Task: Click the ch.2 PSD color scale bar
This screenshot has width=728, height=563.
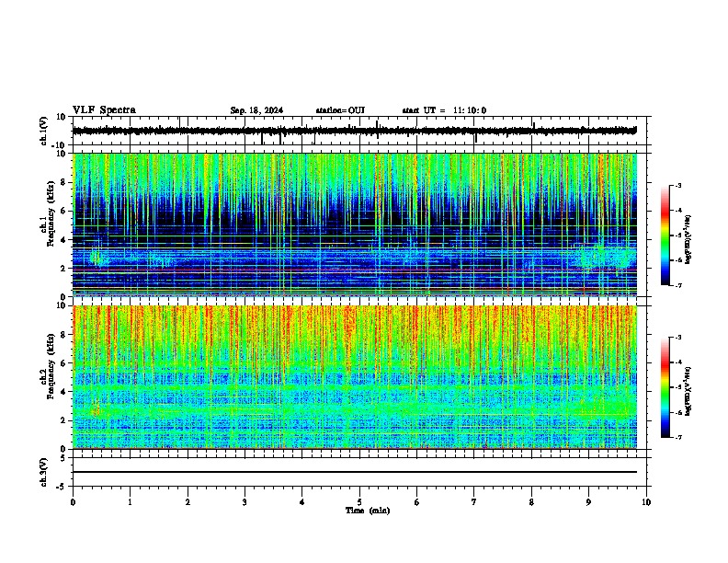Action: [x=665, y=387]
